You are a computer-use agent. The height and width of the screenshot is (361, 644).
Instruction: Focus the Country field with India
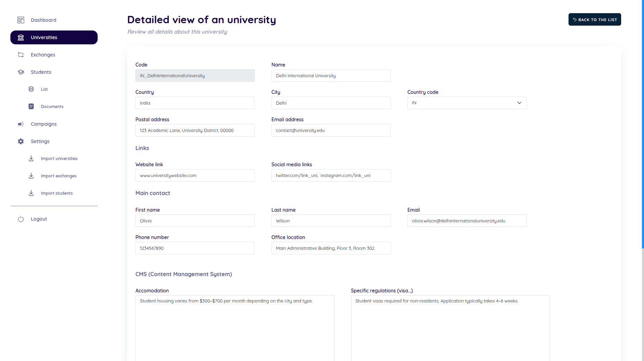(x=195, y=103)
